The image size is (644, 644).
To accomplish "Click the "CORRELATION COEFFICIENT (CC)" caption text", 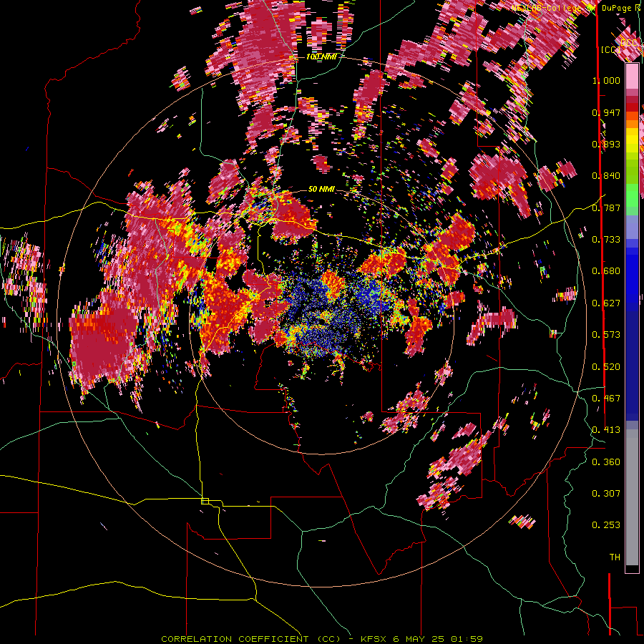I will point(251,639).
